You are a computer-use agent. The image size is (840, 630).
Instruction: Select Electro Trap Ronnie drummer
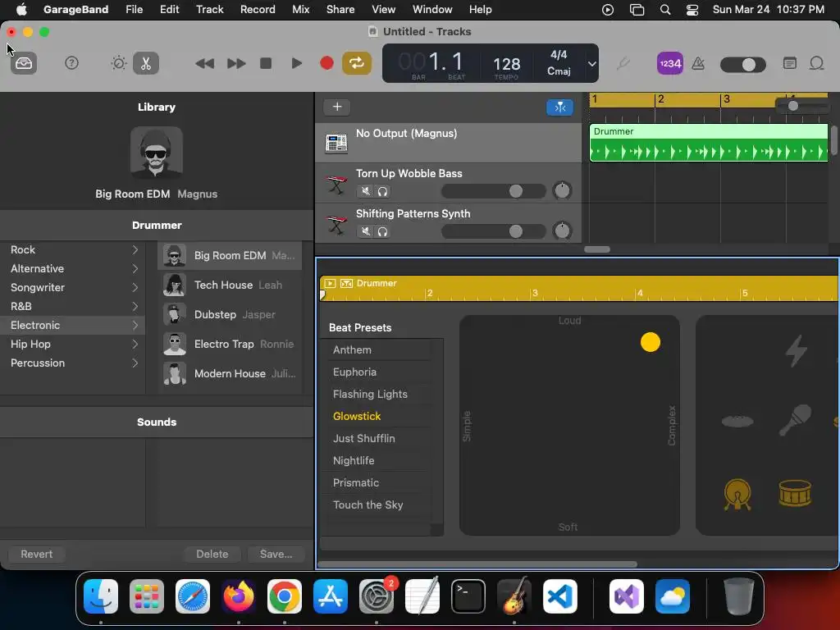point(230,344)
